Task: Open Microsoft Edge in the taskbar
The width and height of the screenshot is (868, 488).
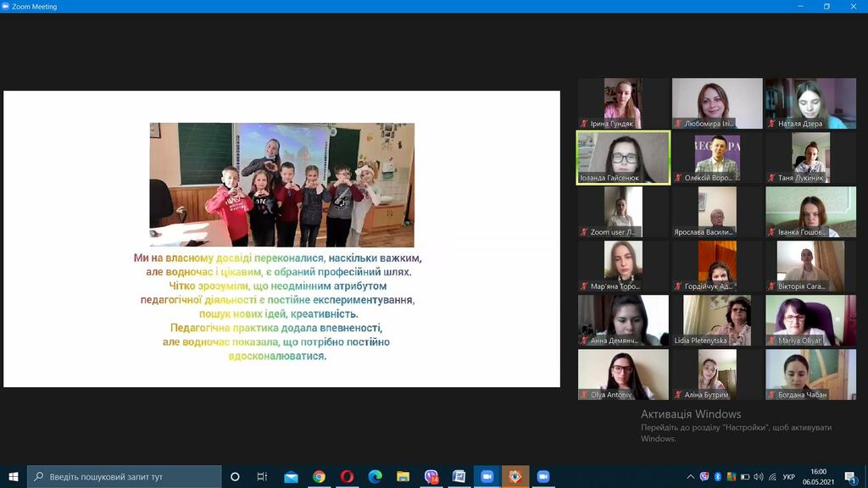Action: [x=375, y=476]
